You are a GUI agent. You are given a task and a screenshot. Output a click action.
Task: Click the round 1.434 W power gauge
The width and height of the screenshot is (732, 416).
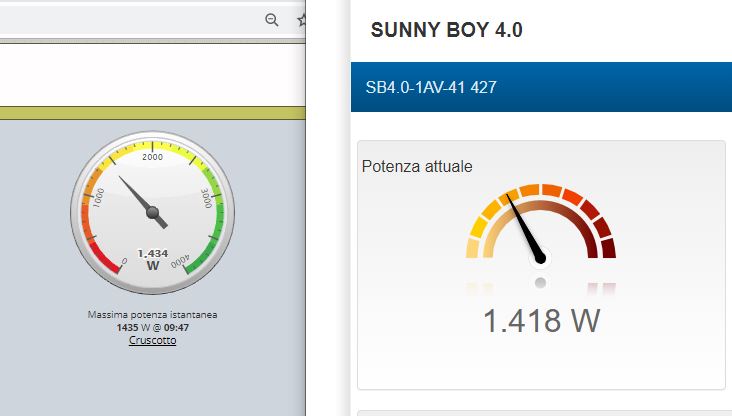pyautogui.click(x=153, y=213)
